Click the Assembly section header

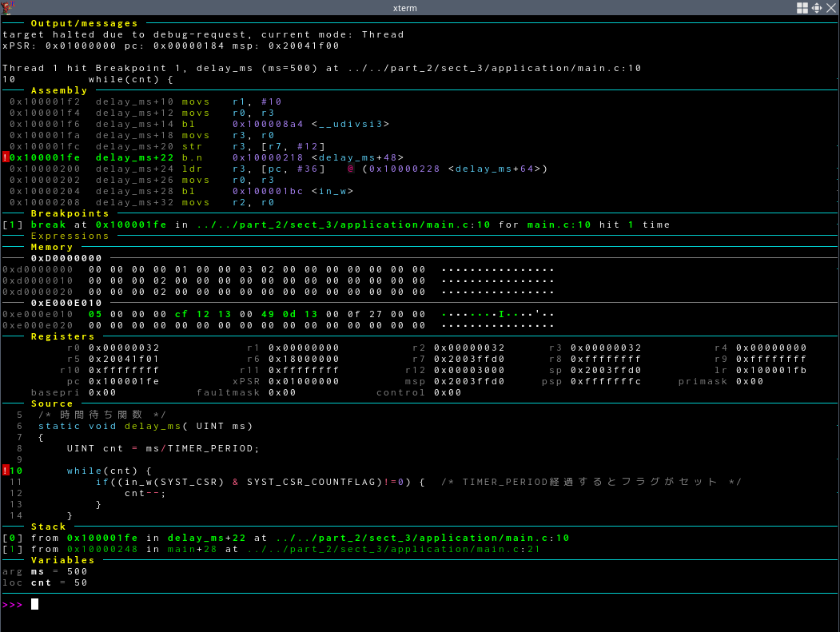59,91
